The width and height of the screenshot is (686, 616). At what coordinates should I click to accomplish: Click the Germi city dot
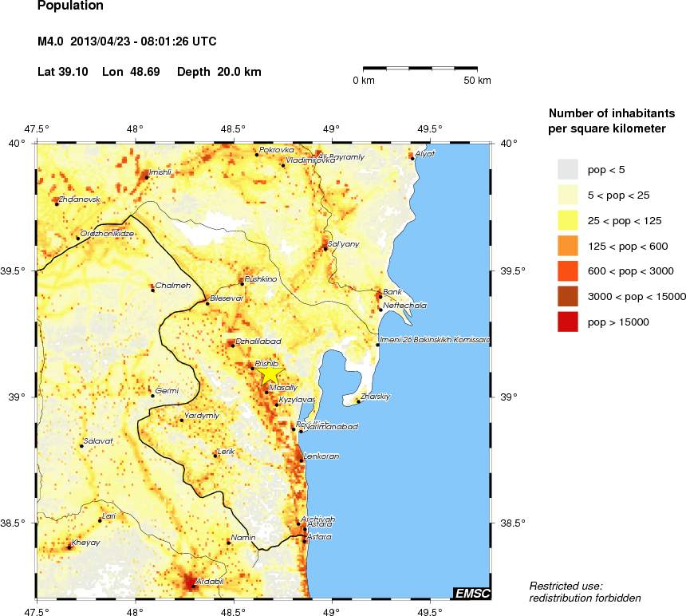click(152, 396)
